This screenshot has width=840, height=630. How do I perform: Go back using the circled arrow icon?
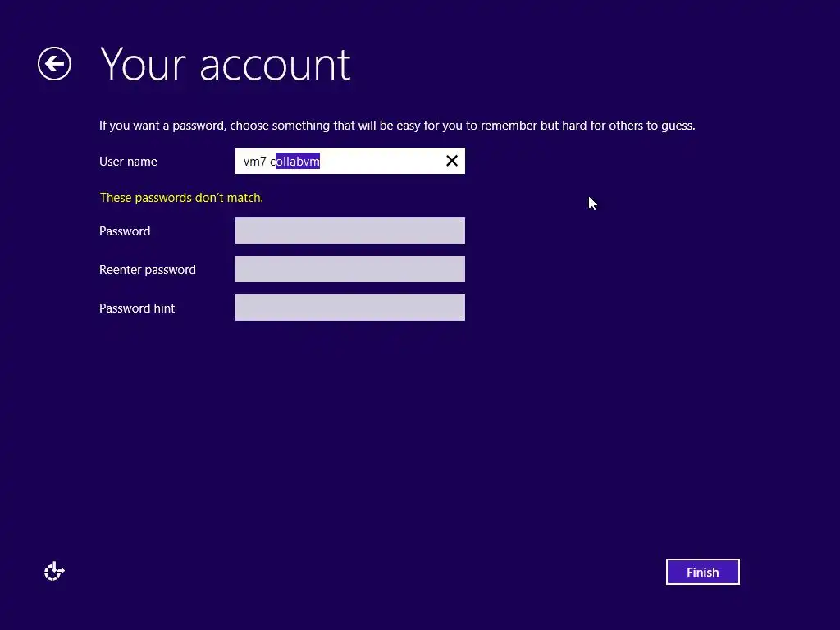pyautogui.click(x=54, y=64)
